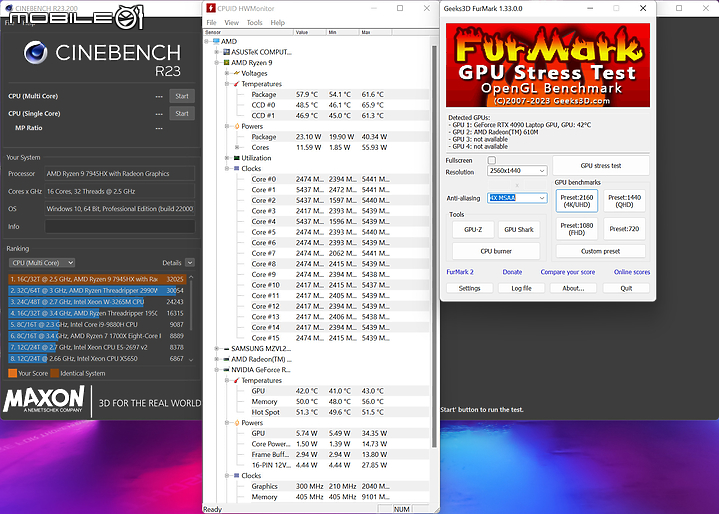Click the Quit button in FurMark
The height and width of the screenshot is (514, 719).
(626, 288)
